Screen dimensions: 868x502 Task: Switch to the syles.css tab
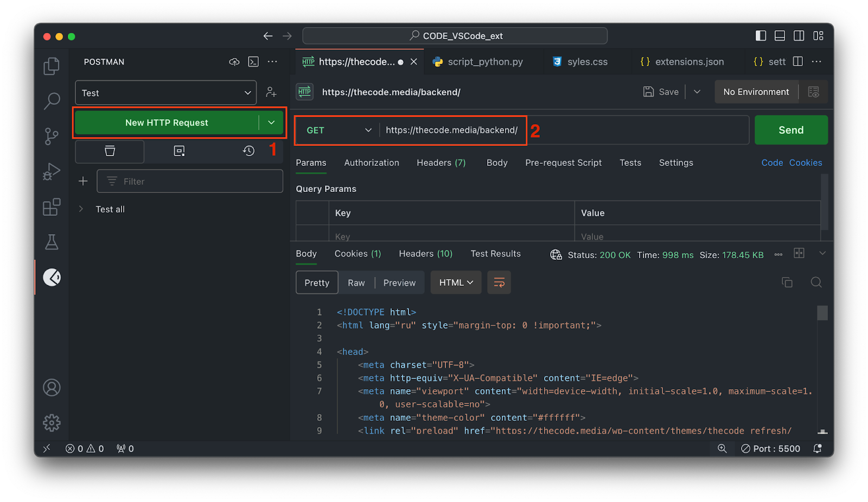[586, 61]
